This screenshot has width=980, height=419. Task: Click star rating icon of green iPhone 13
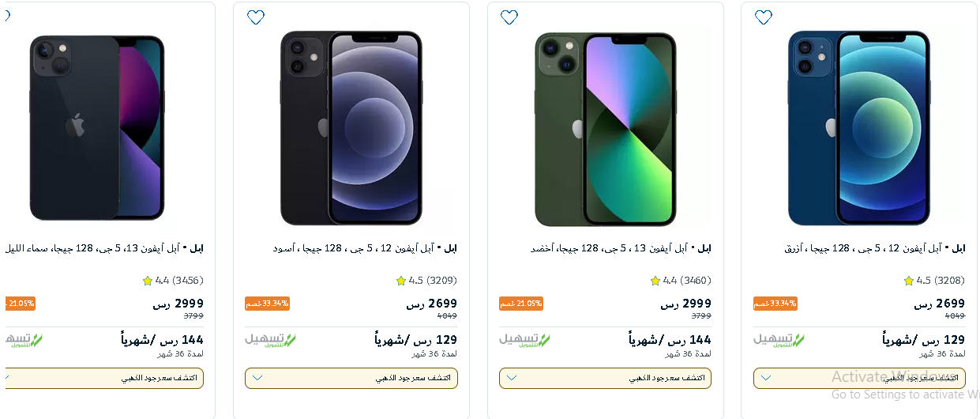click(655, 281)
